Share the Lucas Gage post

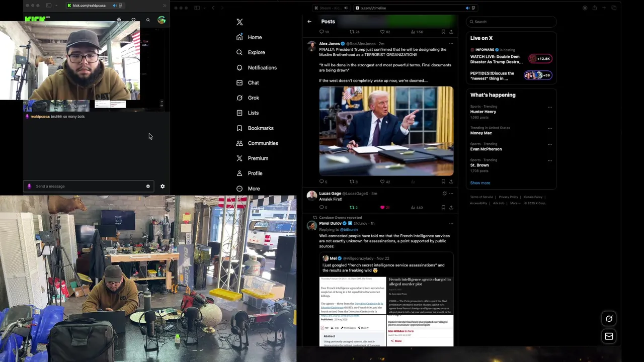[451, 207]
